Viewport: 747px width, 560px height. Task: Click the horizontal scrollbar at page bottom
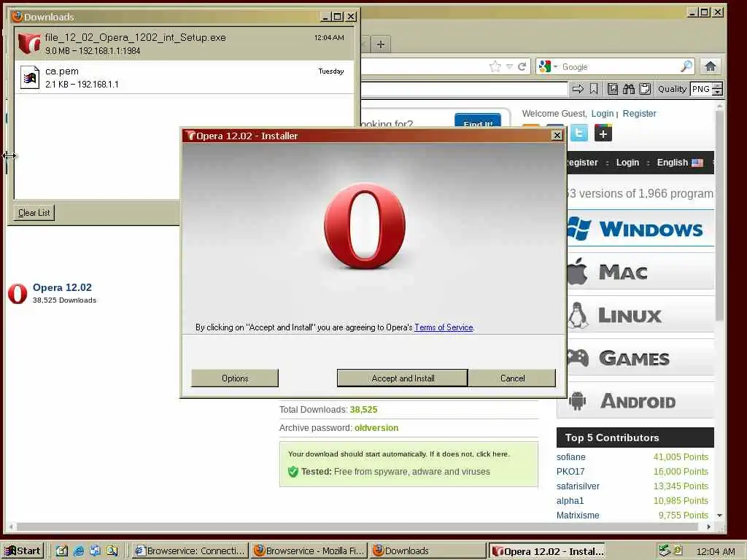(x=357, y=526)
